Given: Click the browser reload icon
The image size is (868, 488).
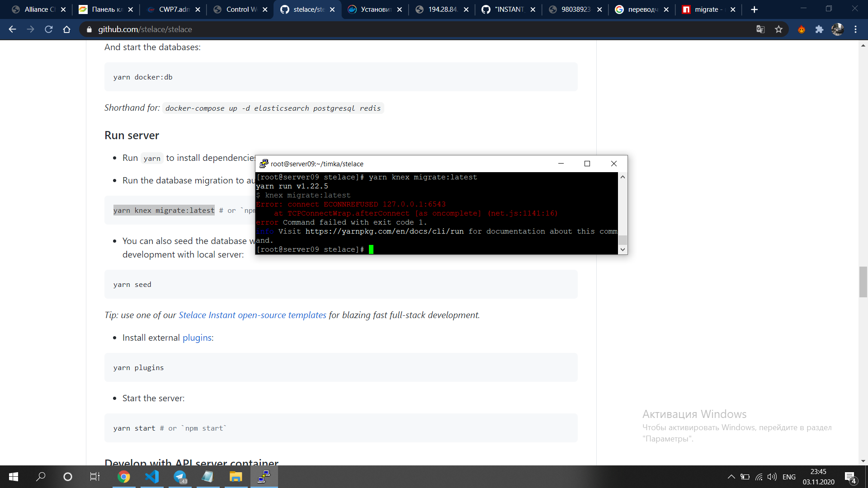Looking at the screenshot, I should 49,29.
